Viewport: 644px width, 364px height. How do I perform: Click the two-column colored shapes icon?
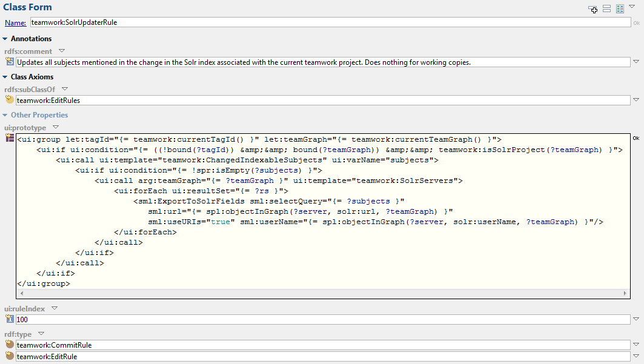(x=620, y=8)
